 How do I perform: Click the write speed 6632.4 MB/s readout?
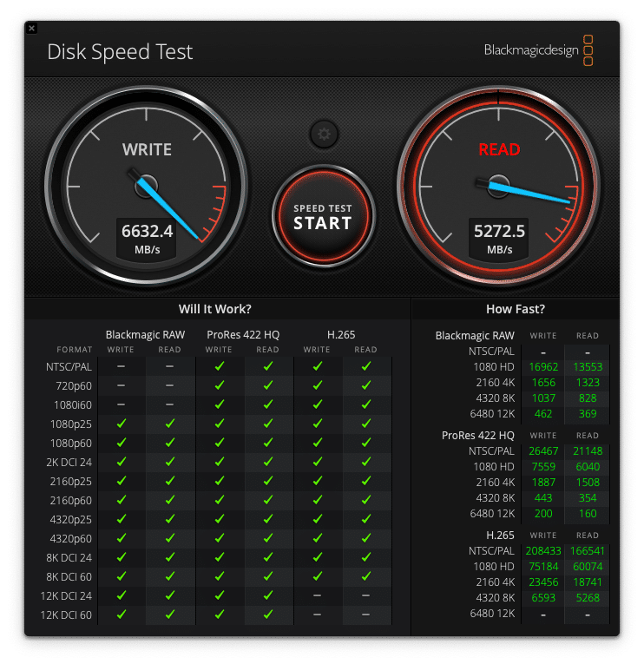[x=147, y=239]
